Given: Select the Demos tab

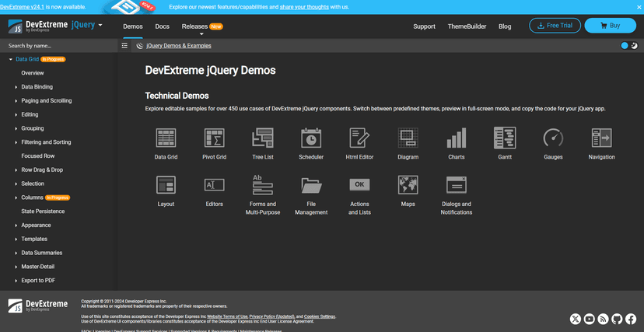Looking at the screenshot, I should coord(133,26).
